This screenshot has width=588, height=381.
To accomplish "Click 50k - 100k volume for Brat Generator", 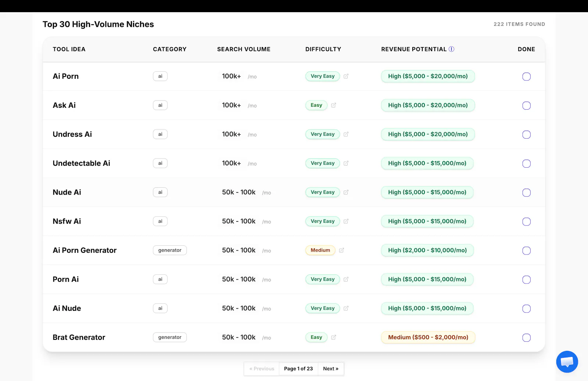I will pyautogui.click(x=239, y=337).
